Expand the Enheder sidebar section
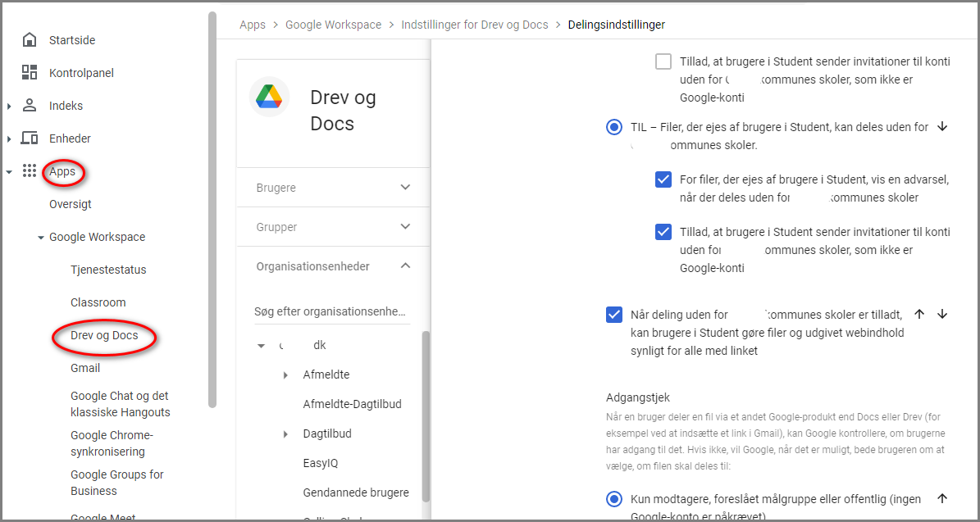The width and height of the screenshot is (980, 522). [x=9, y=138]
